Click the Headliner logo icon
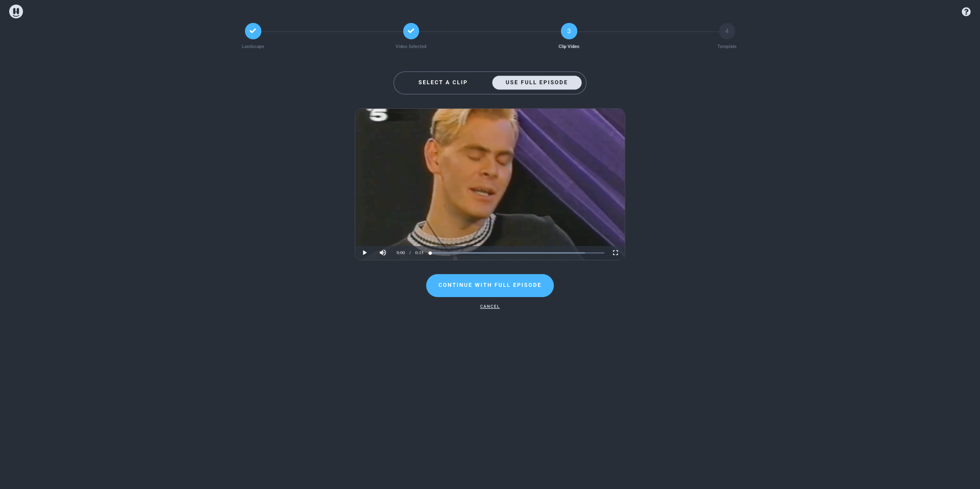This screenshot has height=489, width=980. (16, 11)
